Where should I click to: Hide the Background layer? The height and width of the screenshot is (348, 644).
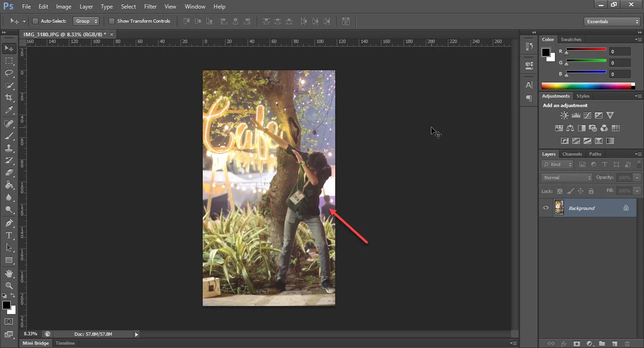point(546,208)
